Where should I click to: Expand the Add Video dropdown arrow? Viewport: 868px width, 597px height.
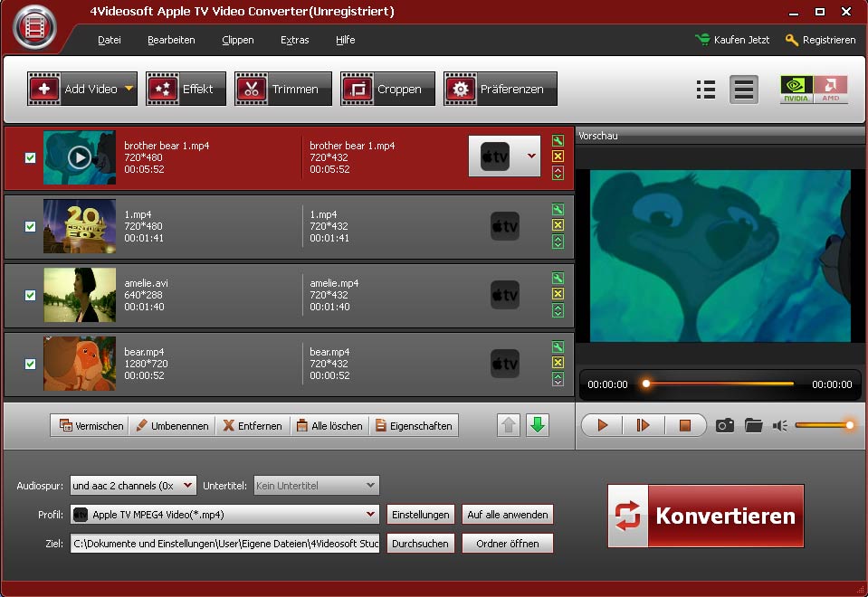tap(129, 89)
